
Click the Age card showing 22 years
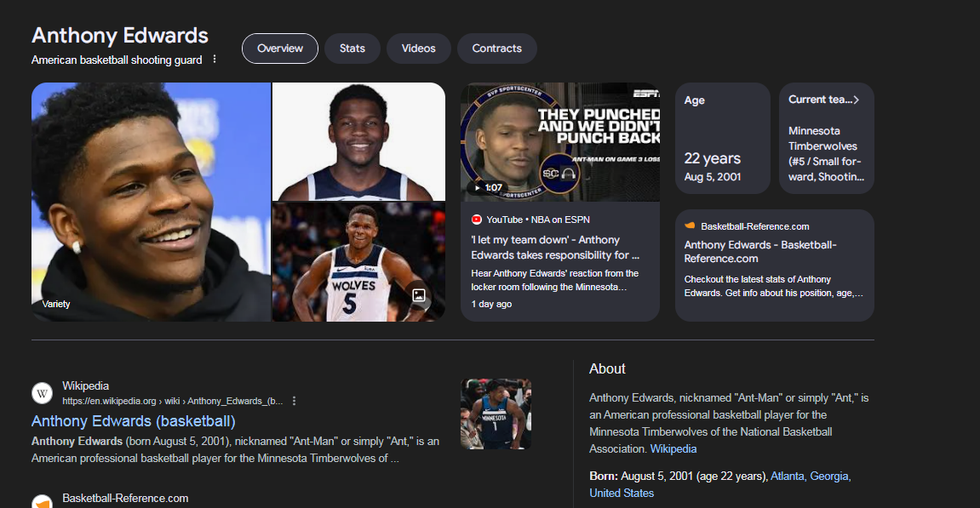(x=723, y=138)
